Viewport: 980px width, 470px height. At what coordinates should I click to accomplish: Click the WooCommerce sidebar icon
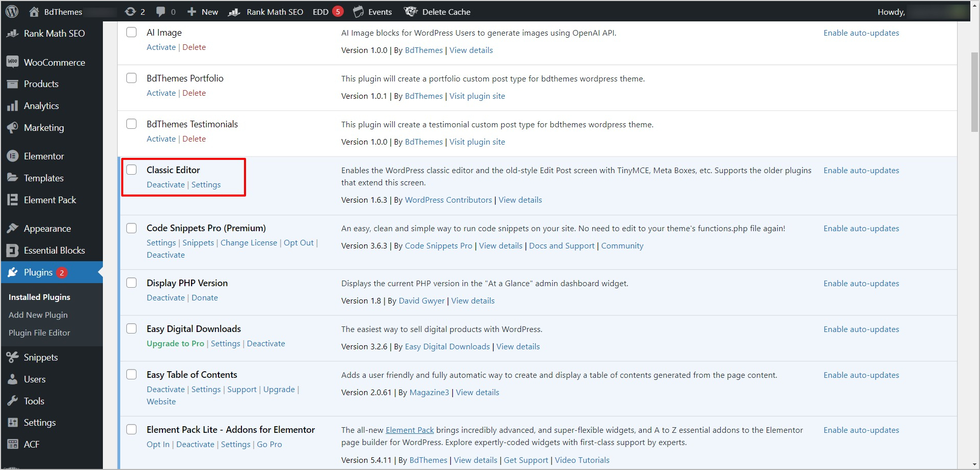pos(13,62)
